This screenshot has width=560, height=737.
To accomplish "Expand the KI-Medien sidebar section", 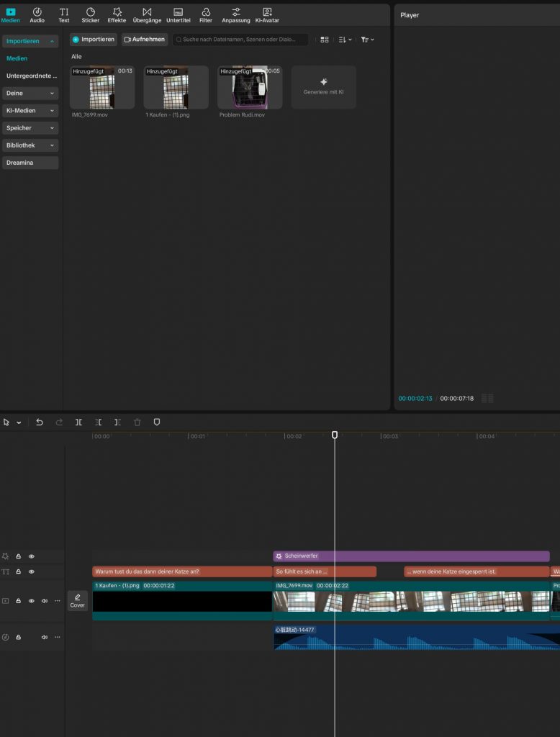I will point(30,111).
